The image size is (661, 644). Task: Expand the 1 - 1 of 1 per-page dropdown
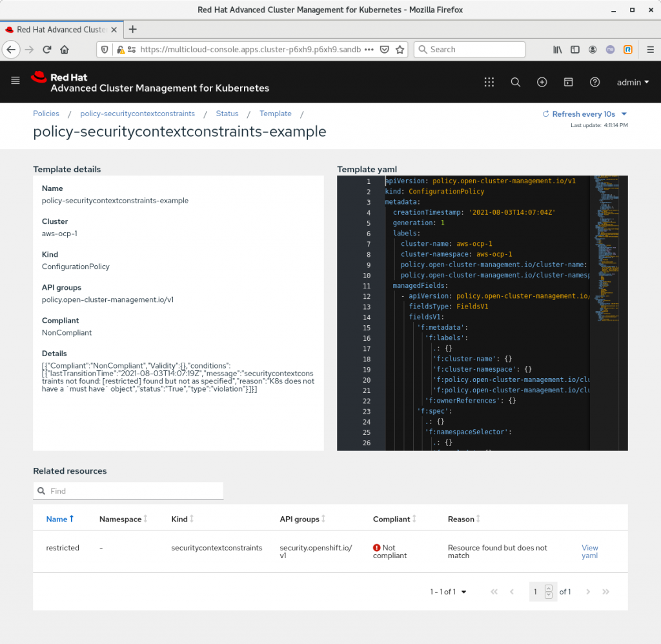click(448, 592)
